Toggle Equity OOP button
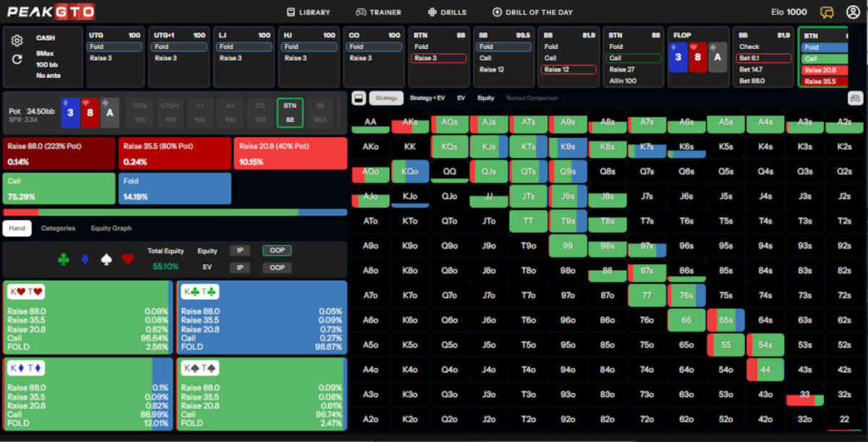Viewport: 868px width, 442px height. [x=275, y=251]
